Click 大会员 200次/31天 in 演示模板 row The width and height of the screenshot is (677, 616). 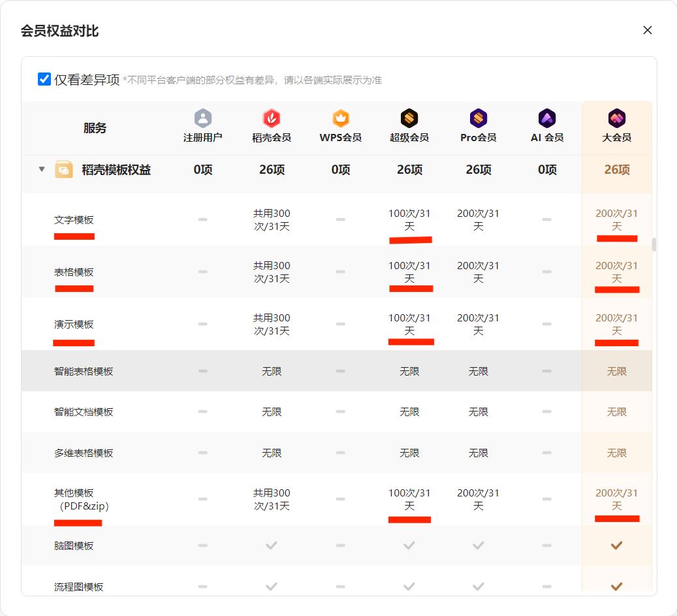point(616,325)
